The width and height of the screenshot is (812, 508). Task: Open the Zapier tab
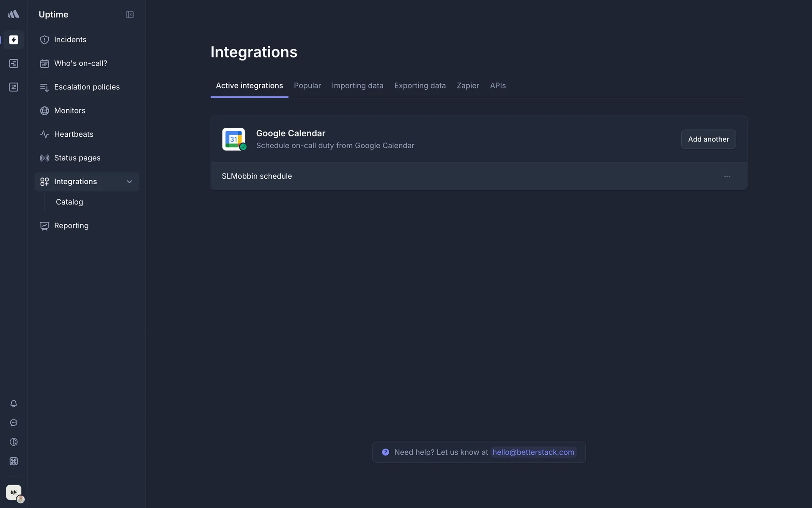pyautogui.click(x=468, y=86)
